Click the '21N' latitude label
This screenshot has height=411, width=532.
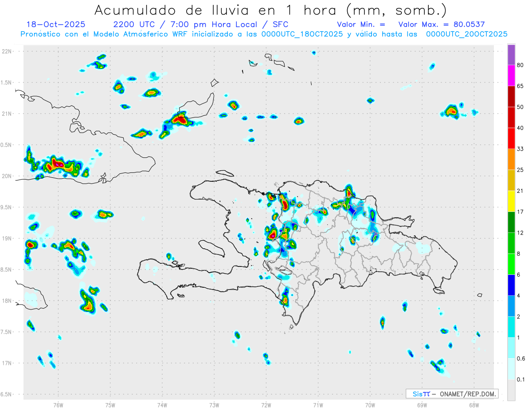pos(7,114)
